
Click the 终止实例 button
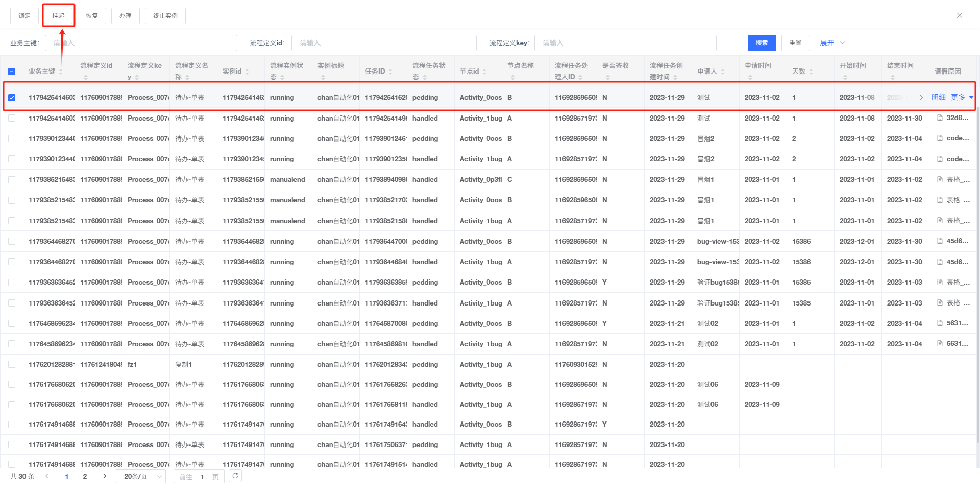tap(165, 16)
